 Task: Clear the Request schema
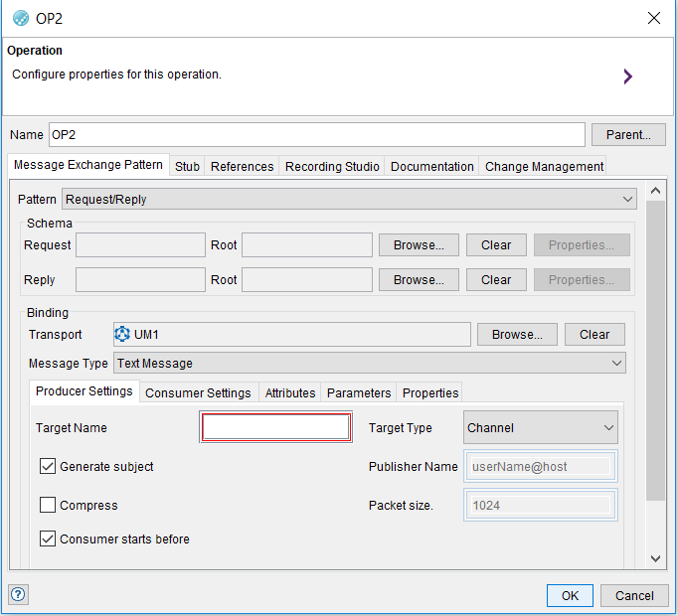point(496,245)
